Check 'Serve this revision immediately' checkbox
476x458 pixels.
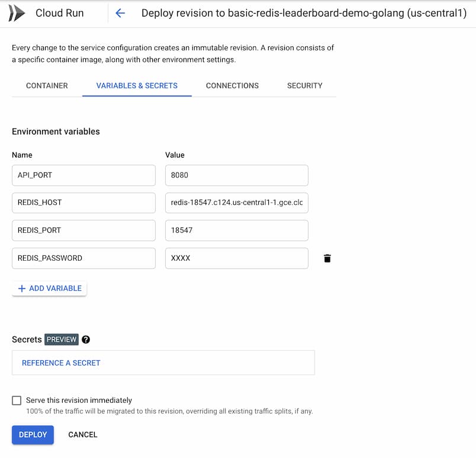click(x=17, y=401)
